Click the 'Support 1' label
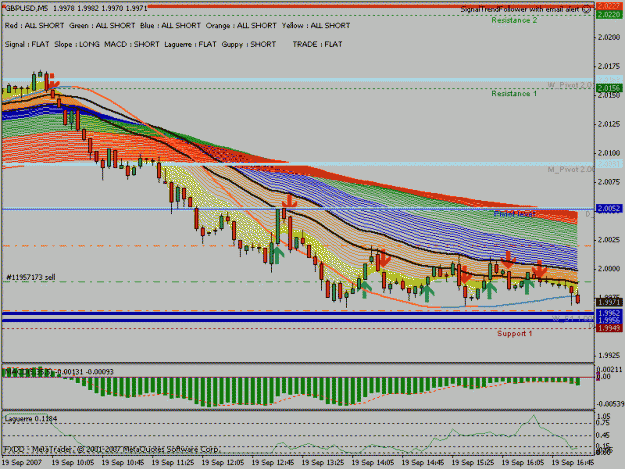This screenshot has height=469, width=625. 515,334
